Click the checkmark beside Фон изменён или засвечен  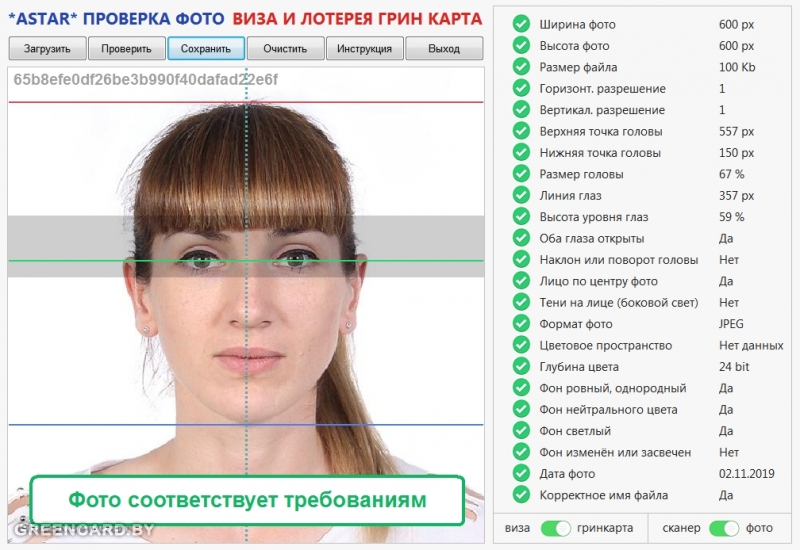521,453
